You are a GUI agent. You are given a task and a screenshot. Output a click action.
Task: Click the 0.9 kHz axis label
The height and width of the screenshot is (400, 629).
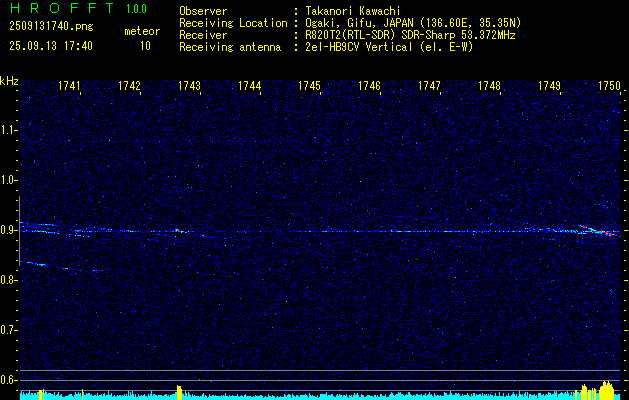point(8,230)
